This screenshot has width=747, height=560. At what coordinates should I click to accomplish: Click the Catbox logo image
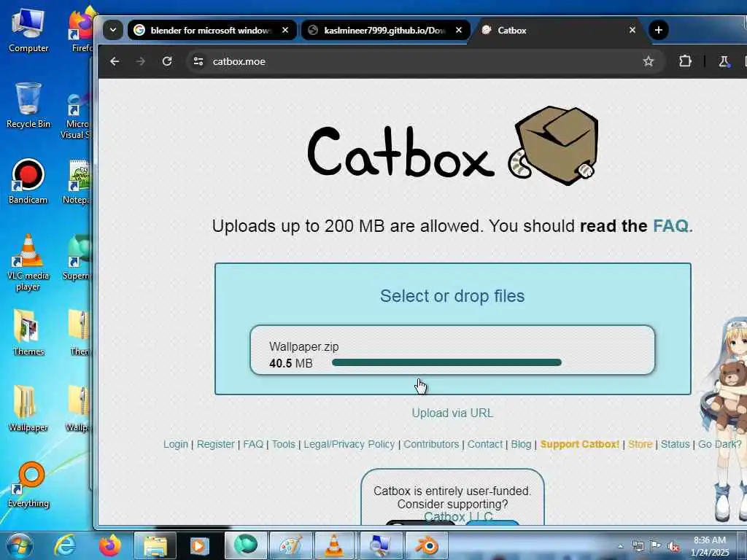pos(452,146)
